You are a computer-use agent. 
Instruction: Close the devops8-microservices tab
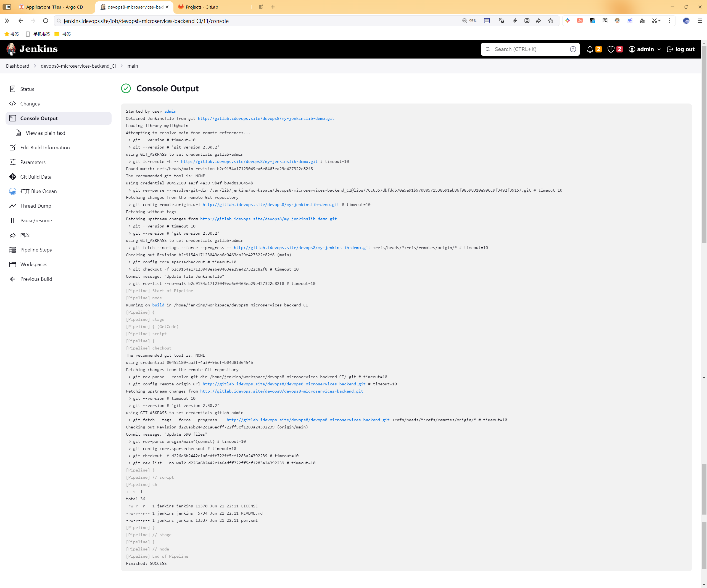click(x=167, y=7)
